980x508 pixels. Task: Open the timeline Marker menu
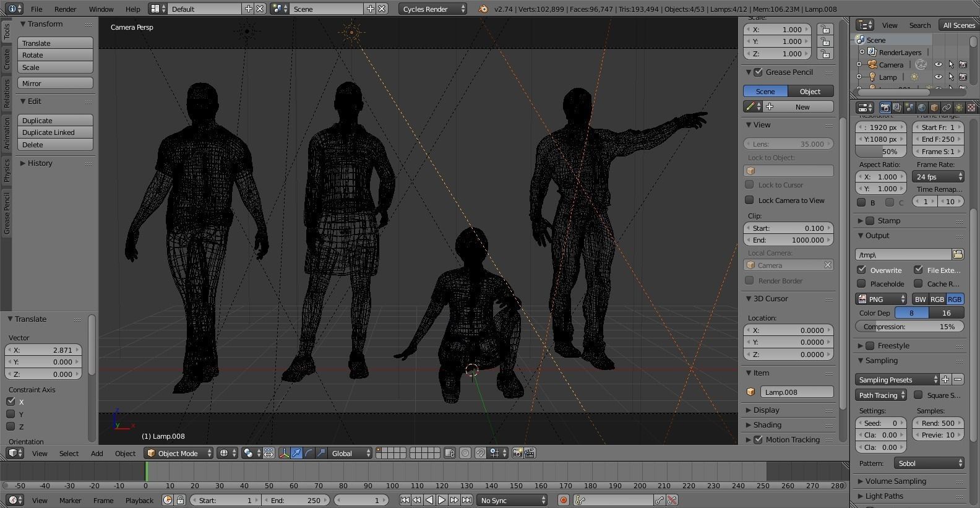(70, 501)
